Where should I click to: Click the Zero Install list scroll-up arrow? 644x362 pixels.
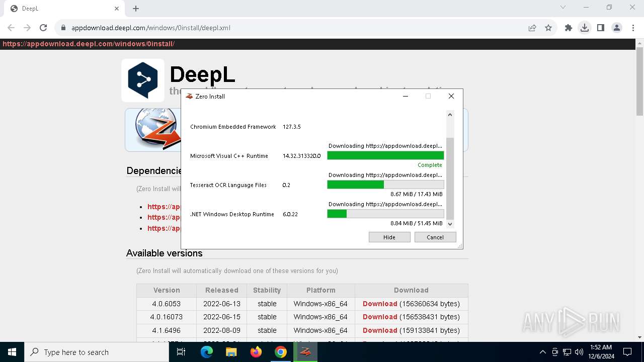tap(450, 115)
